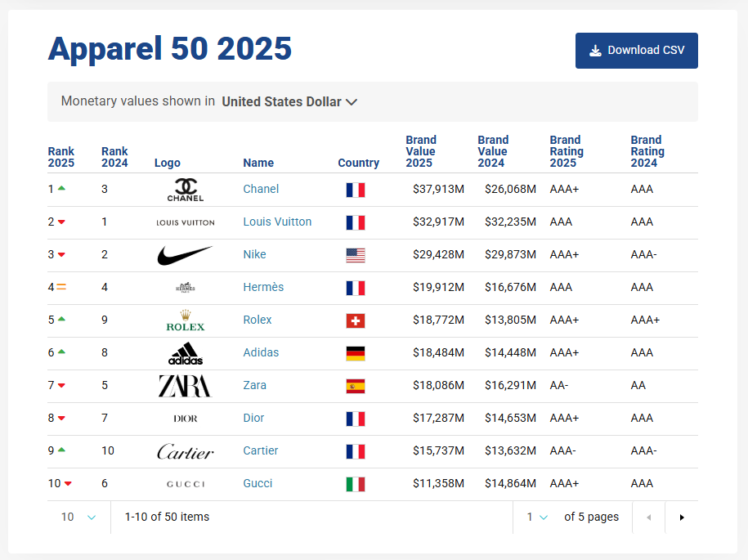The width and height of the screenshot is (748, 560).
Task: Click the Zara logo
Action: coord(185,386)
